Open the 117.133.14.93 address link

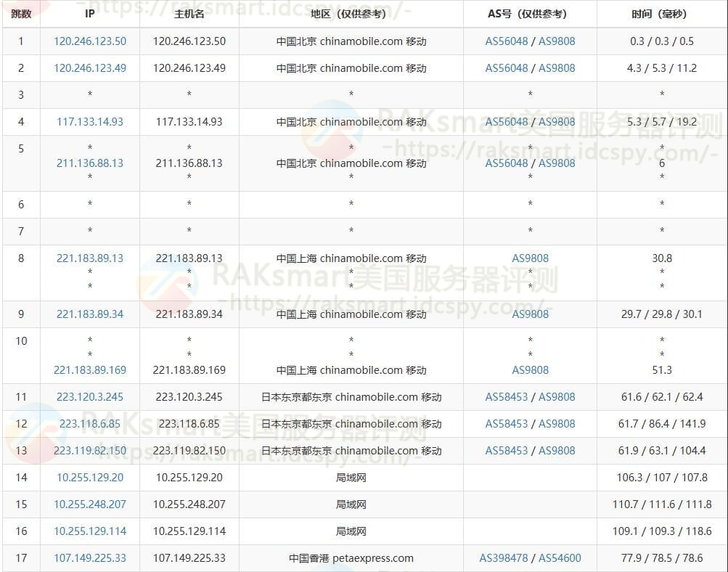tap(90, 122)
